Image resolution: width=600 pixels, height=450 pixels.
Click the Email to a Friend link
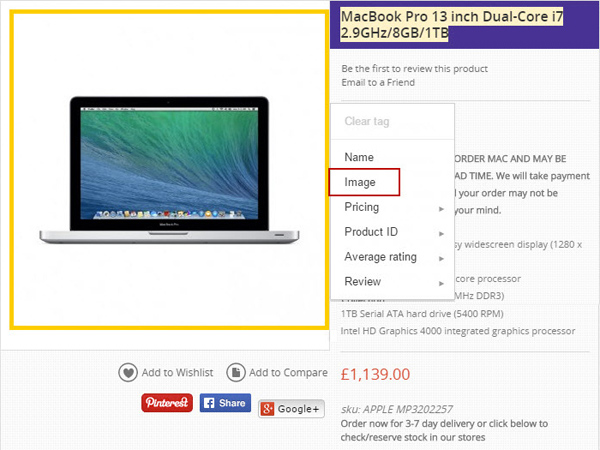[378, 83]
